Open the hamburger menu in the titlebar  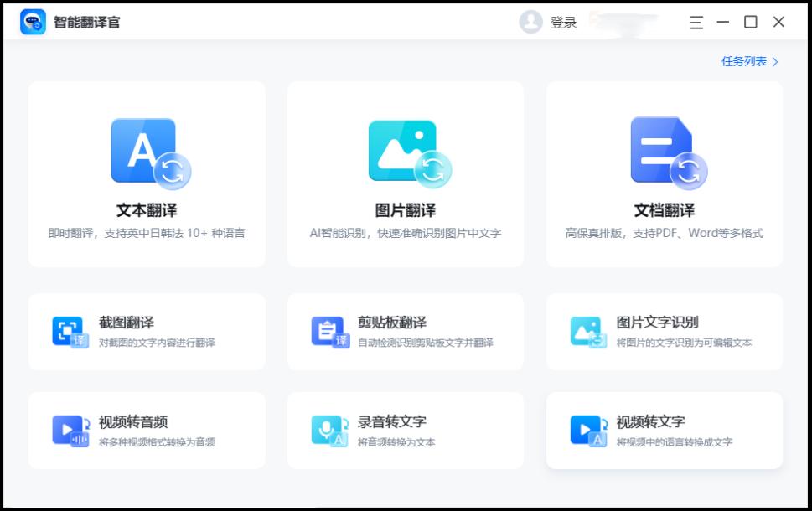(695, 23)
